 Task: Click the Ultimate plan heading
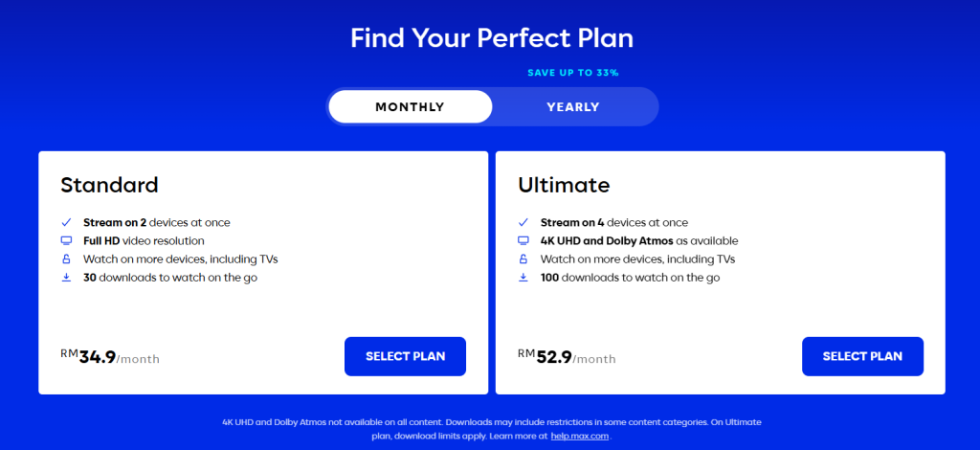[x=564, y=185]
